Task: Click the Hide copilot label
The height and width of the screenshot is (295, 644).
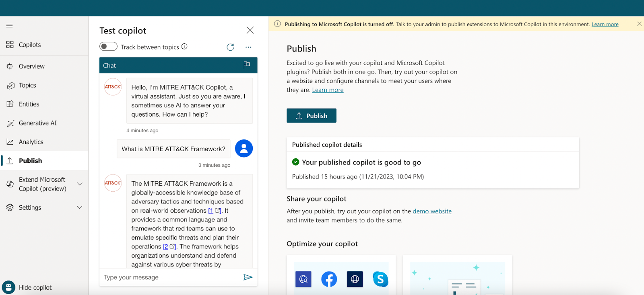Action: (35, 288)
